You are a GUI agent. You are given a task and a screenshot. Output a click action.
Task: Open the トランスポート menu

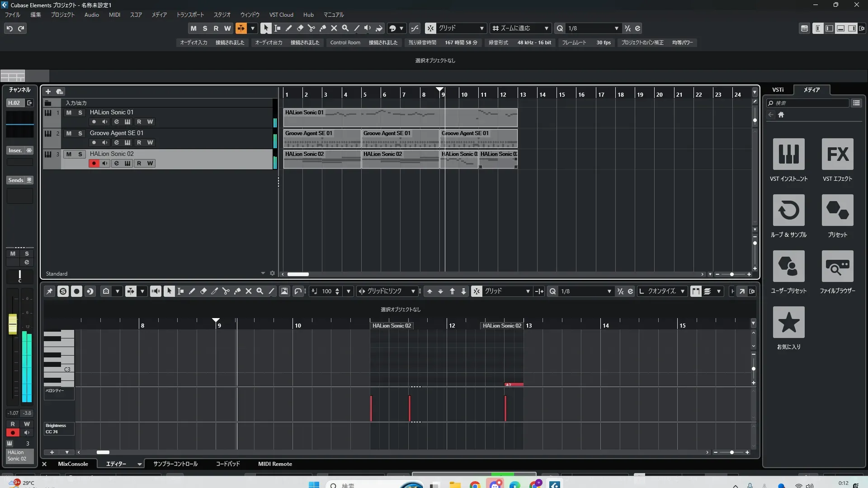pyautogui.click(x=190, y=15)
